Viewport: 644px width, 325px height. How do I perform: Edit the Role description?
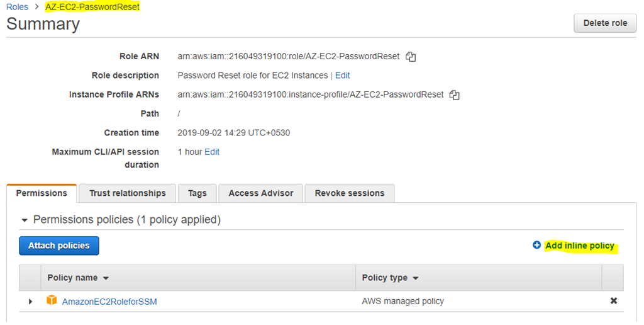[x=343, y=76]
